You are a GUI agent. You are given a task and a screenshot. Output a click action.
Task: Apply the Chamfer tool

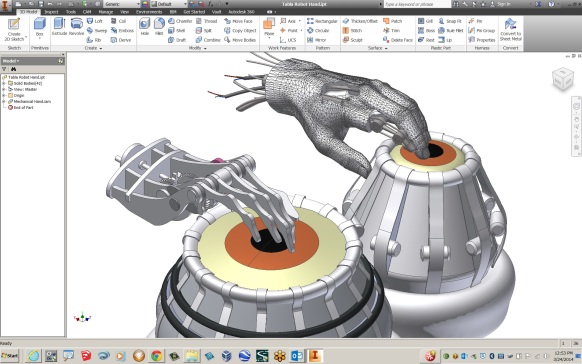(180, 21)
